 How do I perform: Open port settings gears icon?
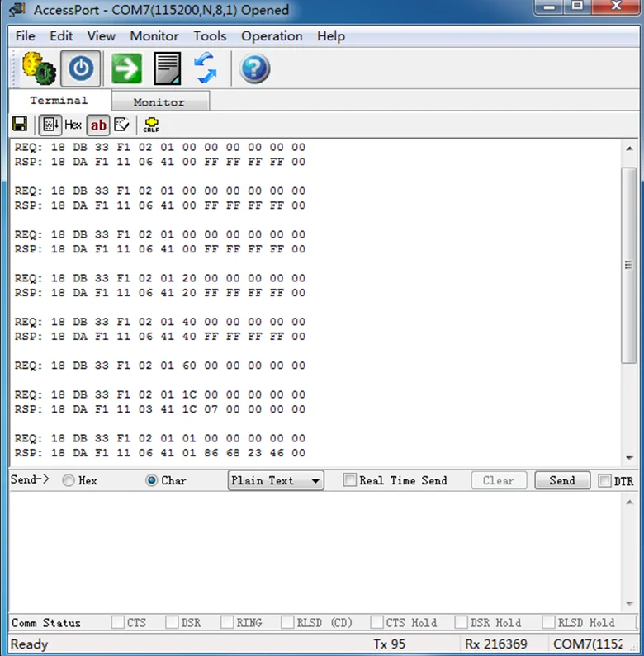click(x=39, y=68)
